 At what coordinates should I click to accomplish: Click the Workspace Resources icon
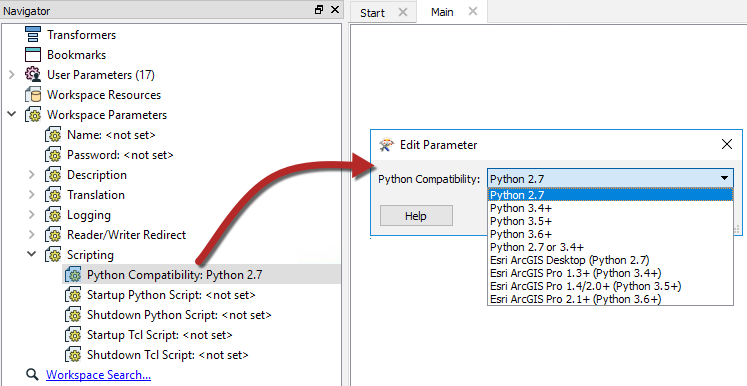pos(33,95)
